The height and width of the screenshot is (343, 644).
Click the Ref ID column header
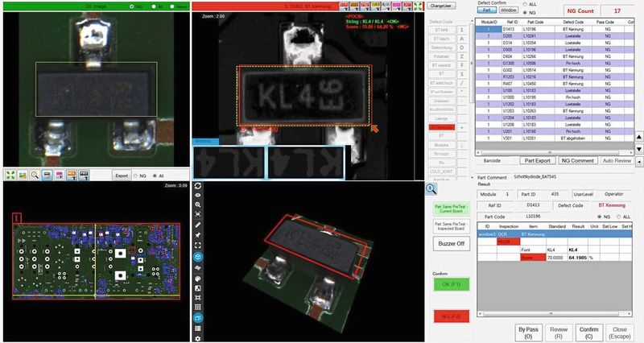(x=512, y=22)
